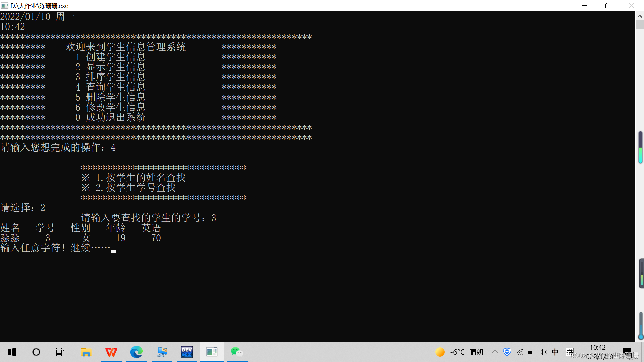
Task: Open the Wi-Fi network tray icon
Action: 520,352
